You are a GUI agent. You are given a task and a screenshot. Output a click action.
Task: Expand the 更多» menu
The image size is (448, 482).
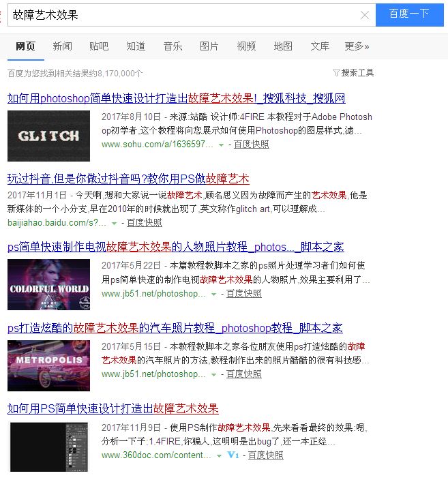tap(357, 46)
